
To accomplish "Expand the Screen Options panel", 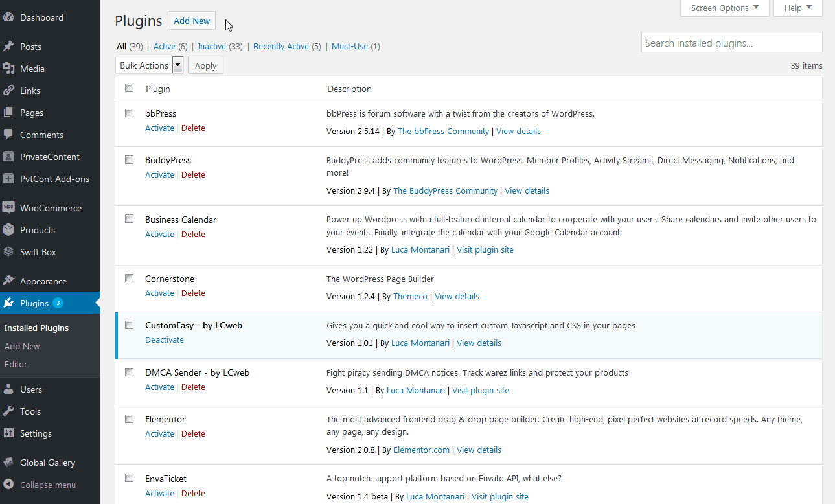I will click(x=725, y=8).
